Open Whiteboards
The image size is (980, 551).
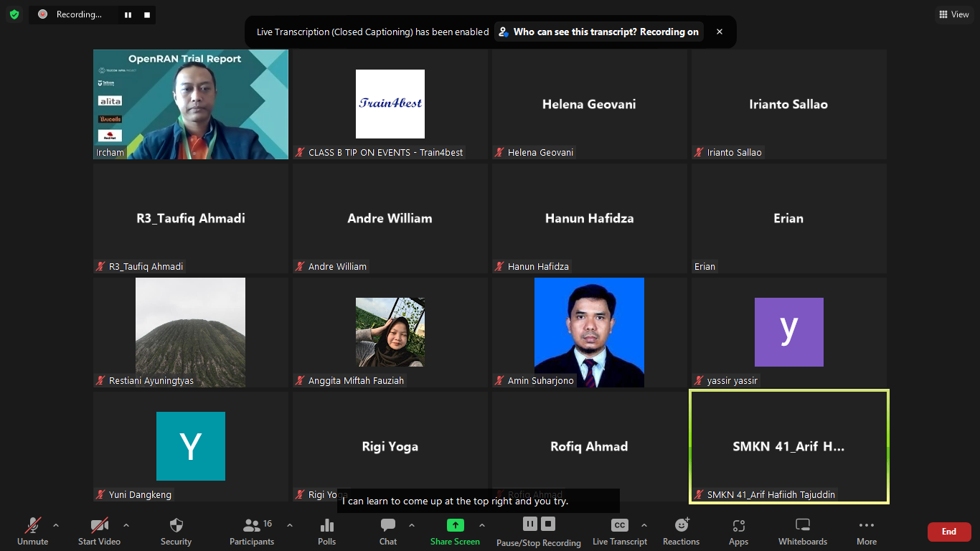(x=803, y=526)
